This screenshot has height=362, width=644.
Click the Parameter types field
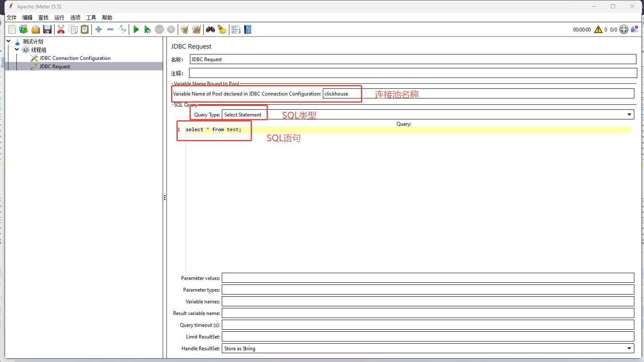pyautogui.click(x=428, y=290)
